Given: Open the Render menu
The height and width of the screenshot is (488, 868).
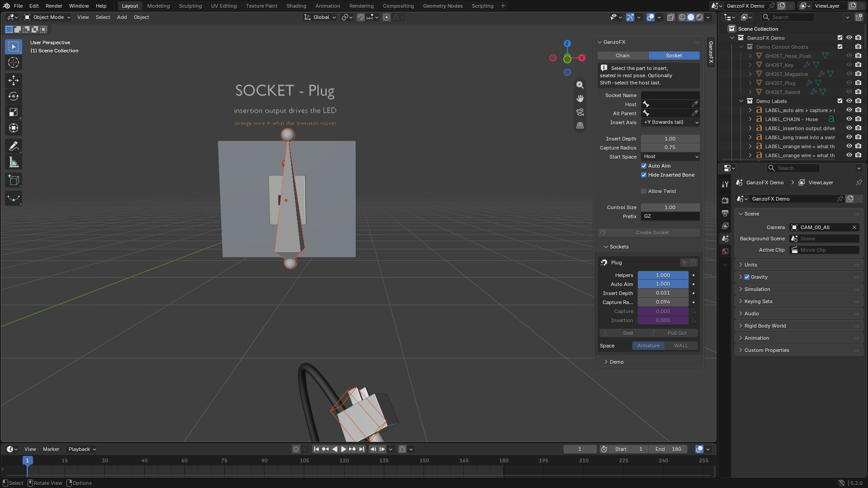Looking at the screenshot, I should click(x=54, y=6).
